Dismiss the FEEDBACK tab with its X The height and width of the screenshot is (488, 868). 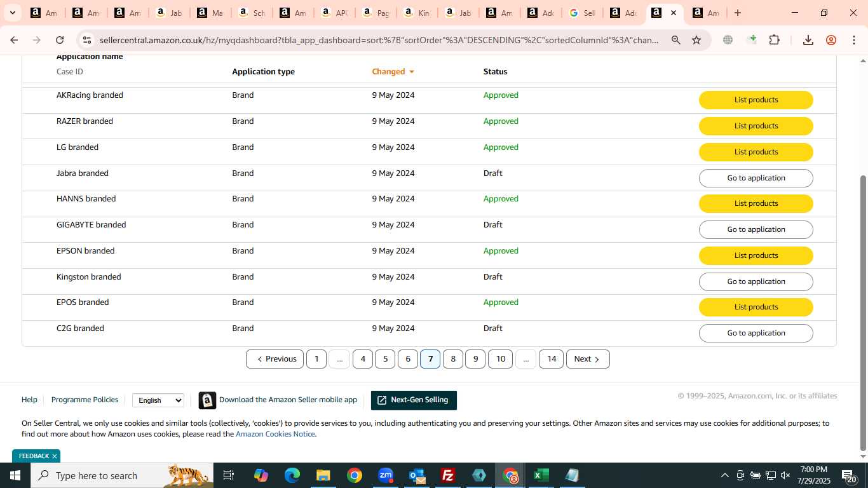click(55, 456)
